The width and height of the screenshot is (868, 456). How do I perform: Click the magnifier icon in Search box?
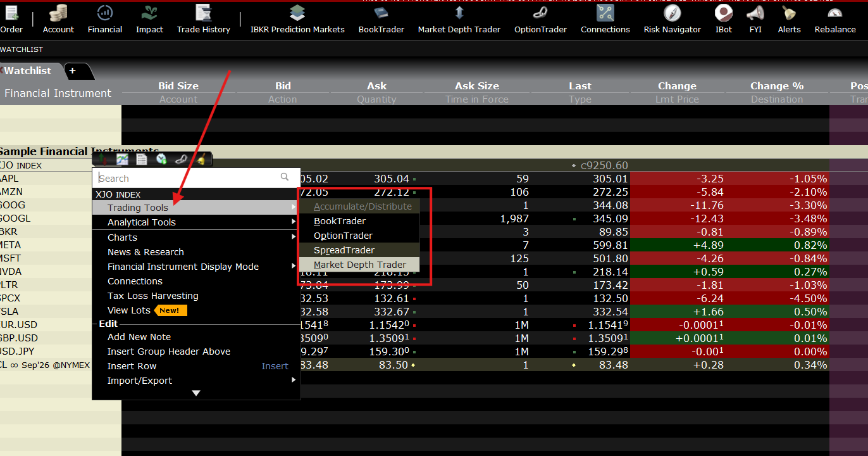[285, 177]
